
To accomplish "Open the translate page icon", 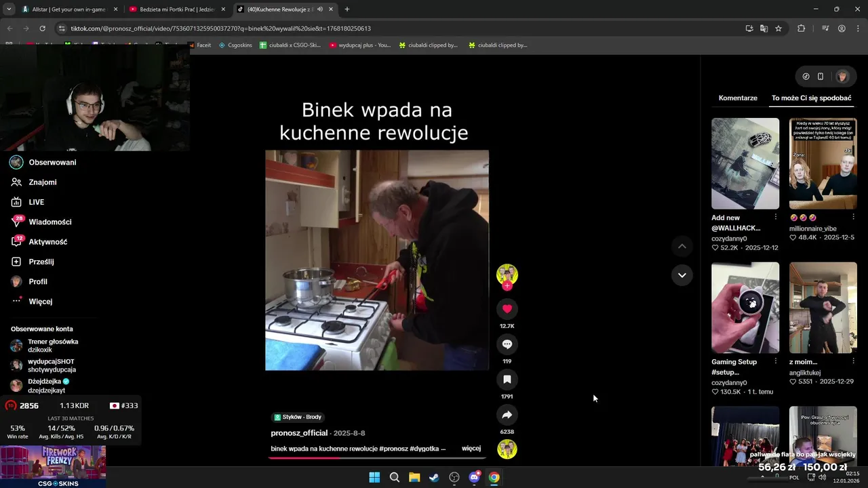I will tap(764, 28).
